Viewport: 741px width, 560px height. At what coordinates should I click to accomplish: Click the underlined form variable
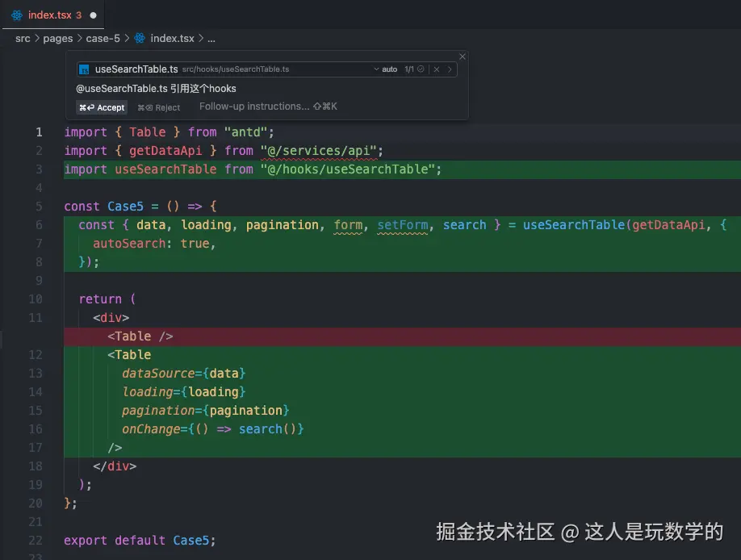pyautogui.click(x=348, y=225)
